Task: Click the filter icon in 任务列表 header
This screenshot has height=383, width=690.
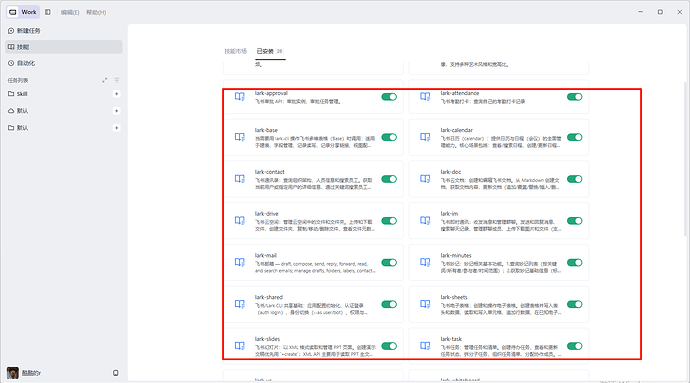Action: (x=117, y=80)
